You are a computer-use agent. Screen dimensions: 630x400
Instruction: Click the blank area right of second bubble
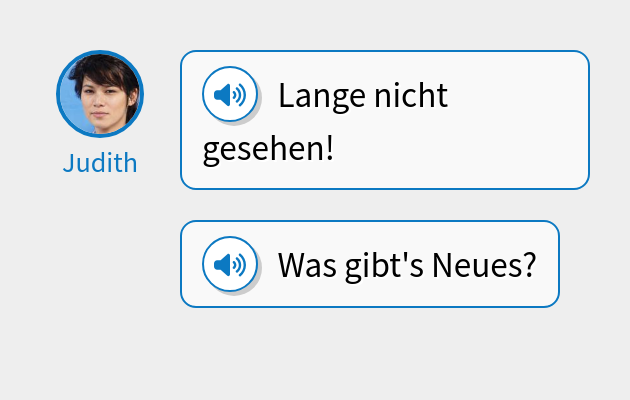point(594,264)
